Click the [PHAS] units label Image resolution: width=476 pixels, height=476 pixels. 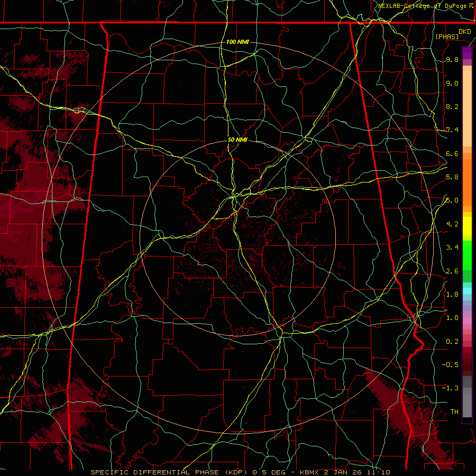point(447,36)
